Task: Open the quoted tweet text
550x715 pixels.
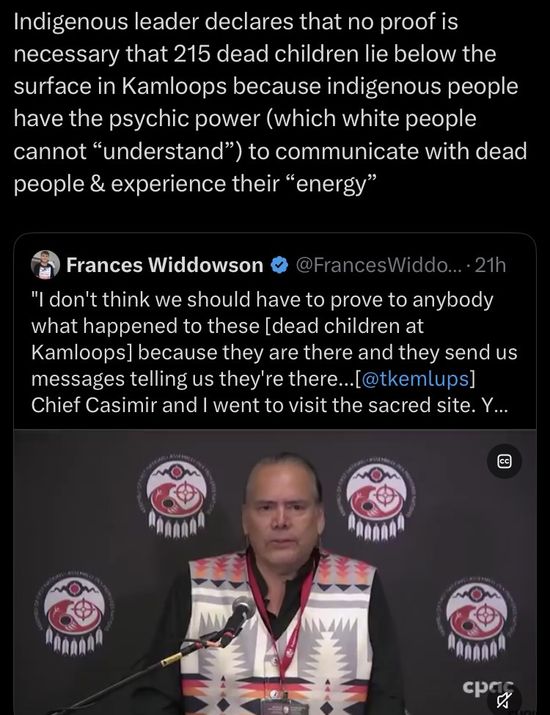Action: 274,352
